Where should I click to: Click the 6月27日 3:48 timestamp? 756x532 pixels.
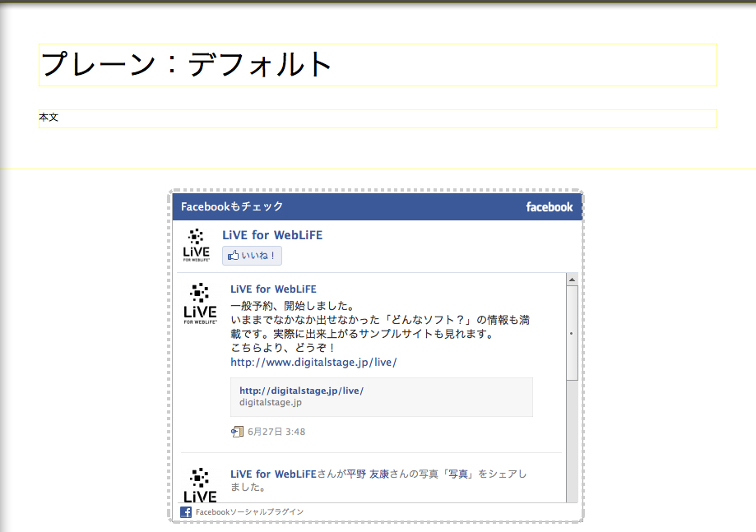point(276,432)
